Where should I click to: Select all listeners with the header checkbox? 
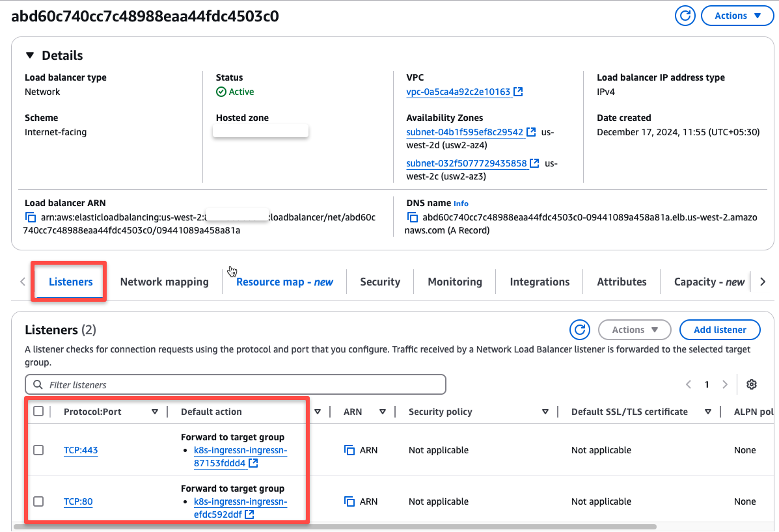[38, 411]
